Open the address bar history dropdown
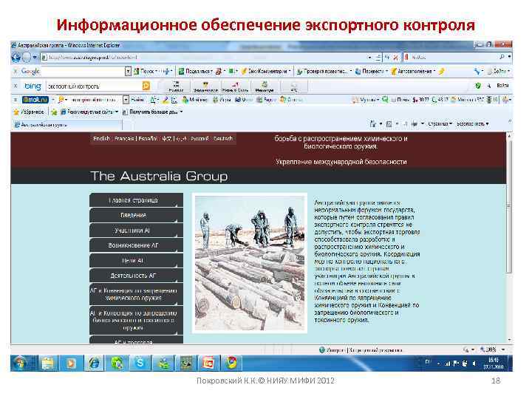532x399 pixels. point(370,58)
